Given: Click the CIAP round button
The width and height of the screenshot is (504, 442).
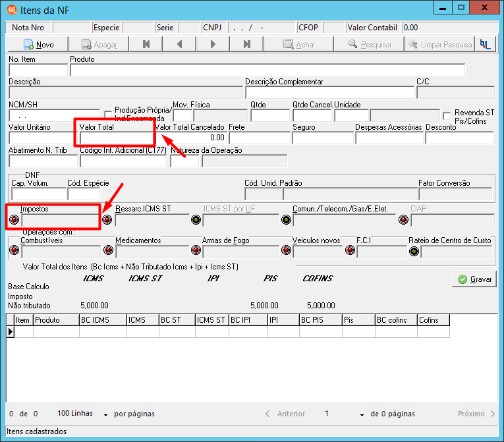Looking at the screenshot, I should coord(404,220).
